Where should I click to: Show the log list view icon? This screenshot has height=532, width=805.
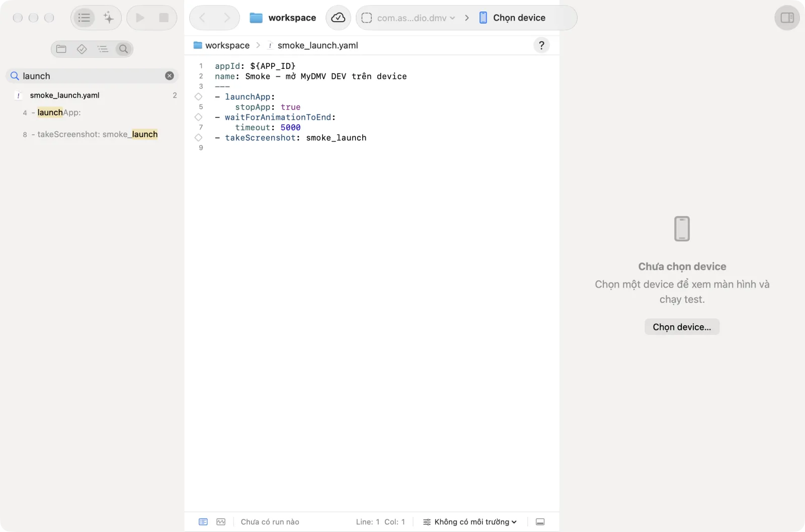click(x=203, y=522)
